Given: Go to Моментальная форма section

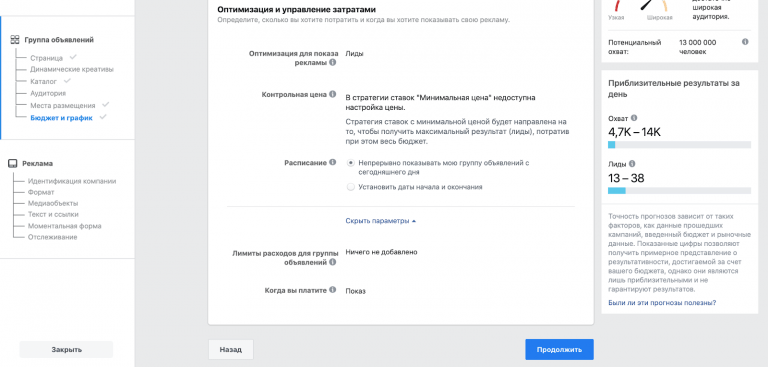Looking at the screenshot, I should 65,226.
